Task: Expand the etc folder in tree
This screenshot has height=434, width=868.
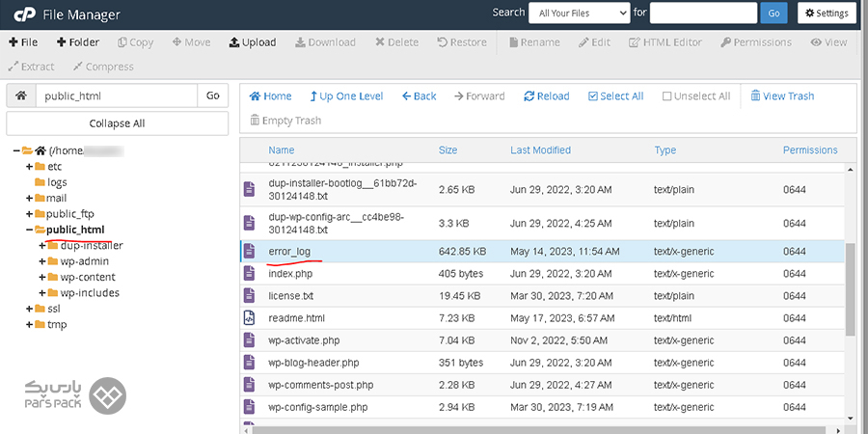Action: 29,167
